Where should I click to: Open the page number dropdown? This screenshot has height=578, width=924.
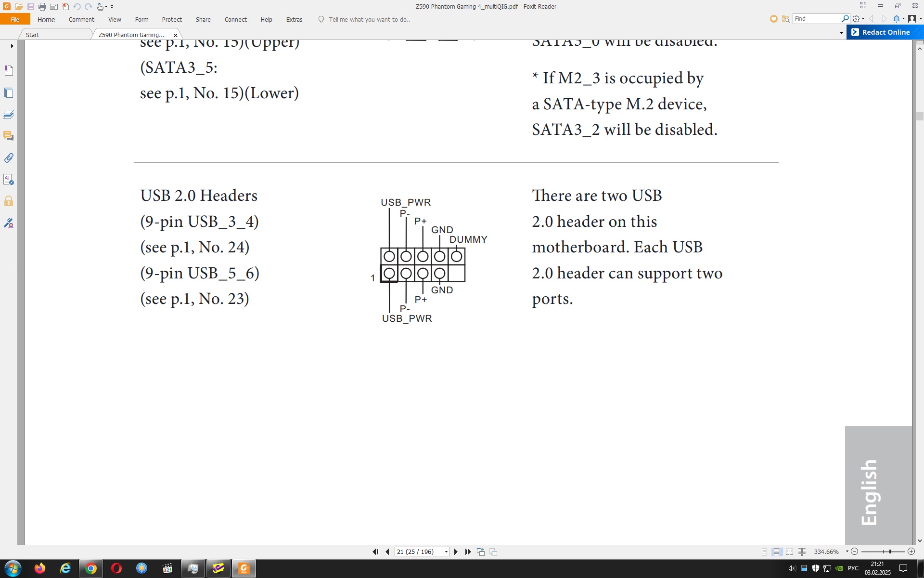[x=446, y=552]
